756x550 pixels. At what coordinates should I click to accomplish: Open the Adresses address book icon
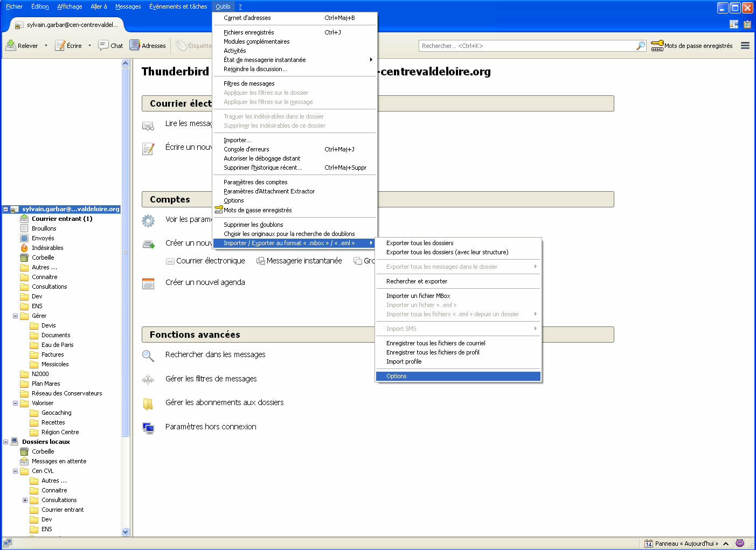[135, 46]
